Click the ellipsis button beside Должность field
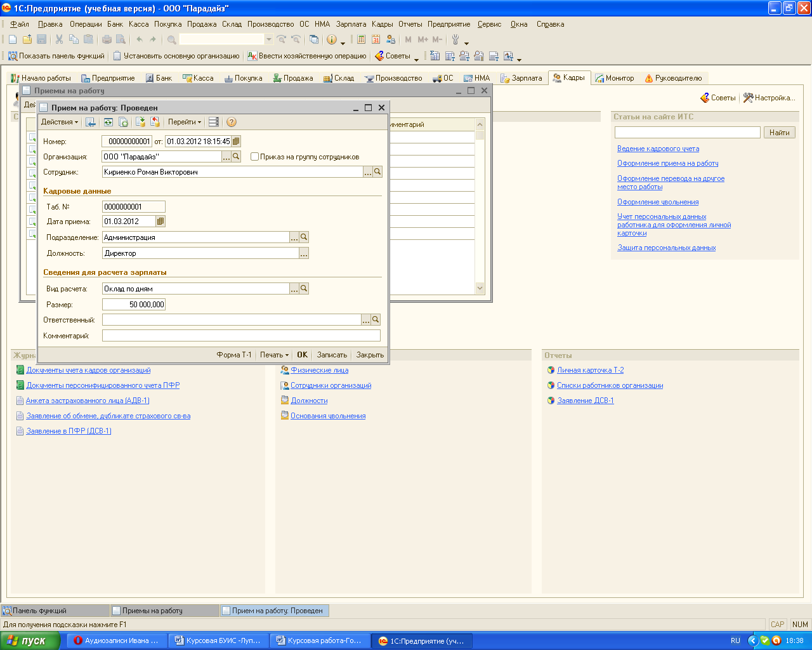 pyautogui.click(x=304, y=253)
